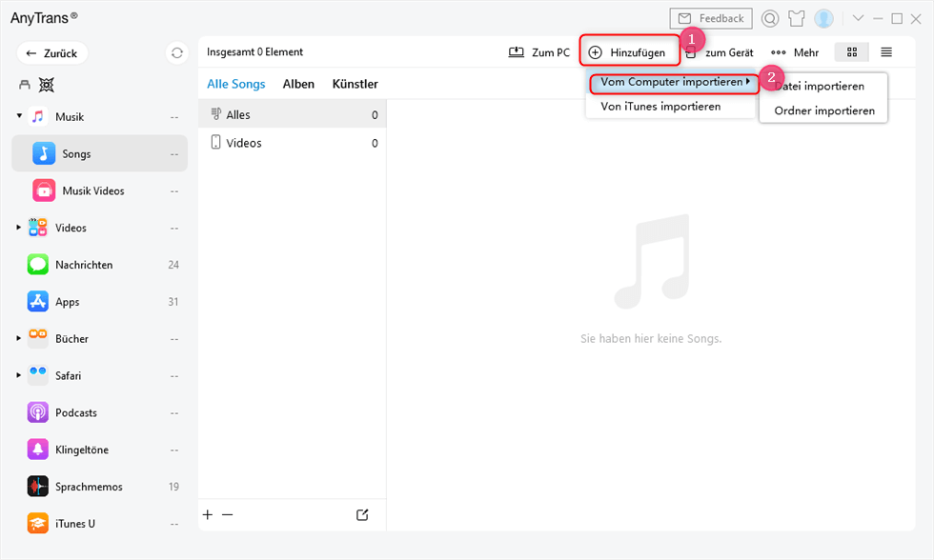Select the Alle Songs tab
The height and width of the screenshot is (560, 934).
[x=236, y=84]
